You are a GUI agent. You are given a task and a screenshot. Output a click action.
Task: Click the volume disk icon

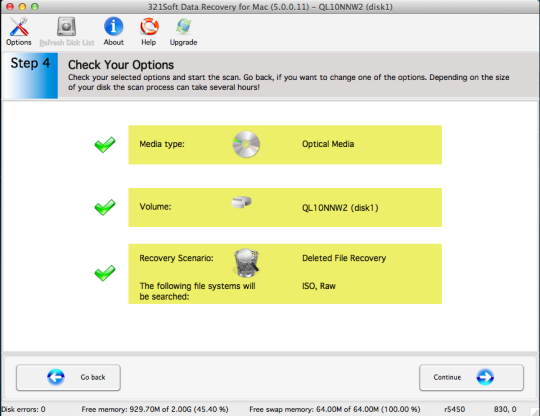pyautogui.click(x=241, y=202)
